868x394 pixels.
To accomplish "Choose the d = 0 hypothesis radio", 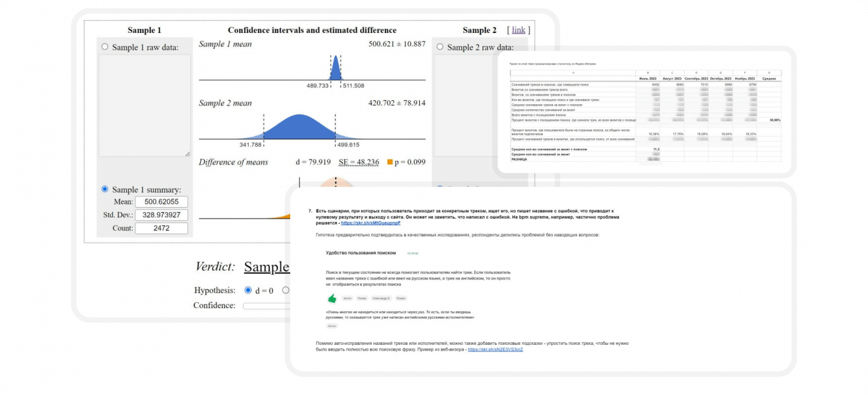I will coord(248,290).
